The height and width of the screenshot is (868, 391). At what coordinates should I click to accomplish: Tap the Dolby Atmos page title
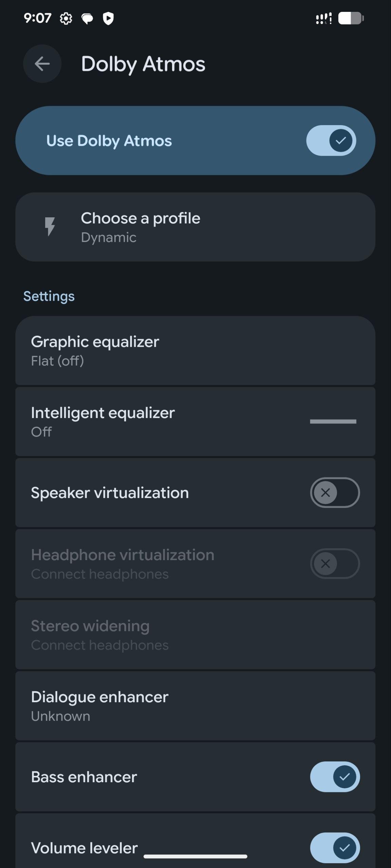click(143, 64)
